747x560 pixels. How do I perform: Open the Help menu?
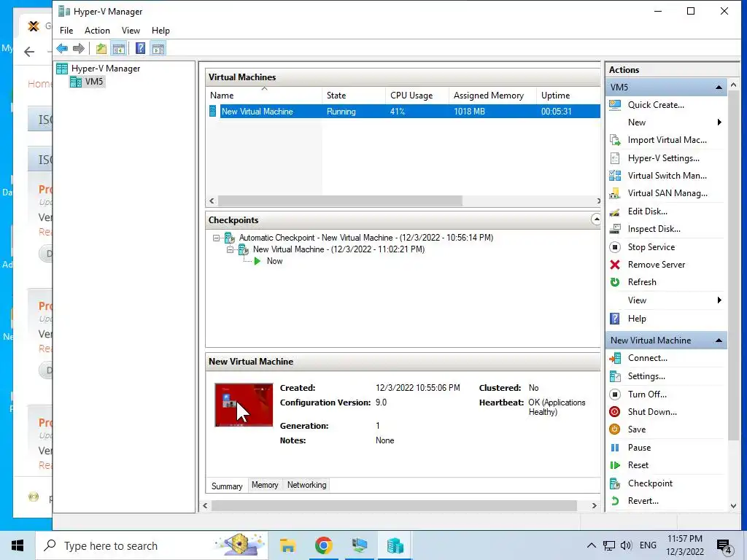(160, 31)
